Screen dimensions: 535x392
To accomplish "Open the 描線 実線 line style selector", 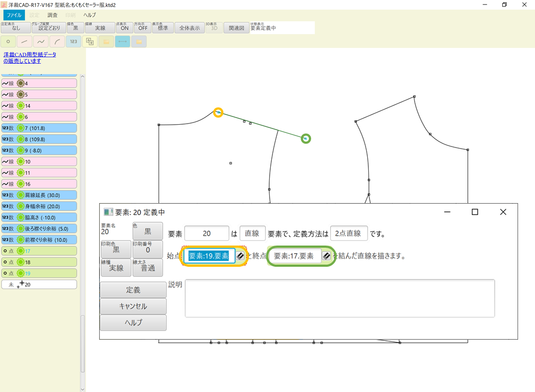I will pyautogui.click(x=101, y=27).
